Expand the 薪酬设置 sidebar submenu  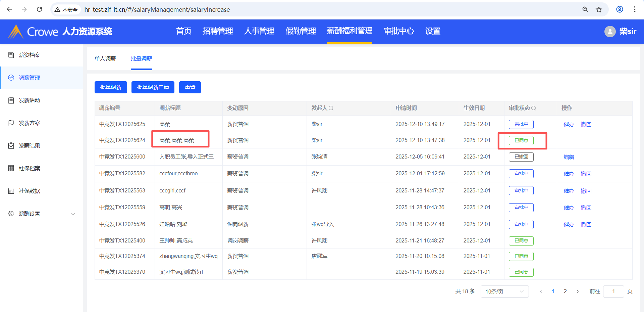[x=73, y=214]
